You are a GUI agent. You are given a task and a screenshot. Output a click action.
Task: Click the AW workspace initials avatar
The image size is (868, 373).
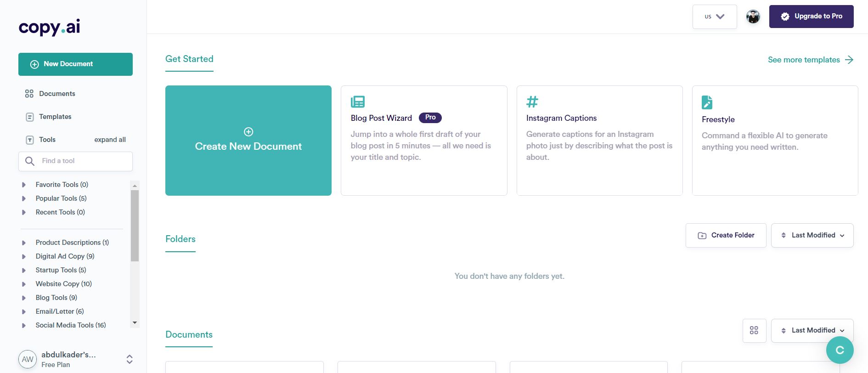click(x=28, y=359)
